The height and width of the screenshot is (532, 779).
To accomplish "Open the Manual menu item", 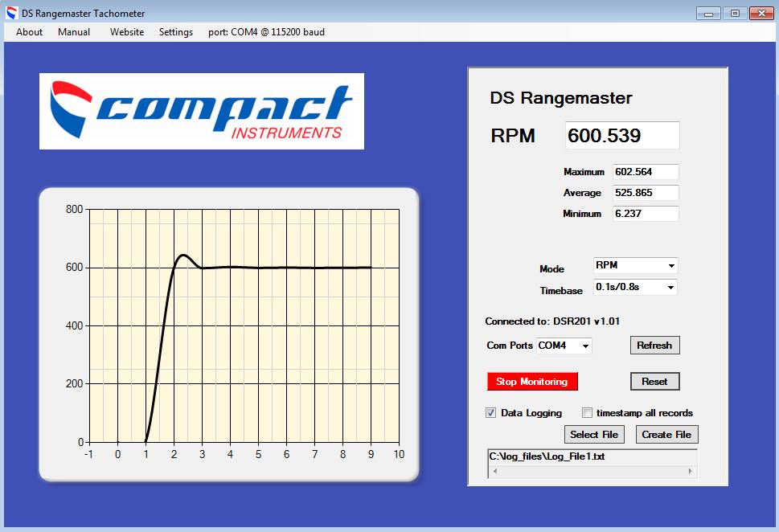I will click(74, 32).
